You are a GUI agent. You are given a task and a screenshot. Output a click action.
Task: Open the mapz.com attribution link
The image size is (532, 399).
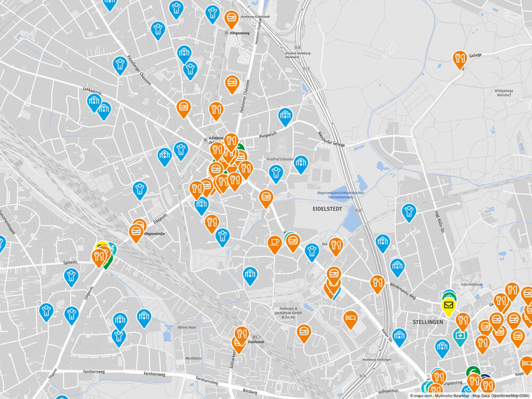421,396
